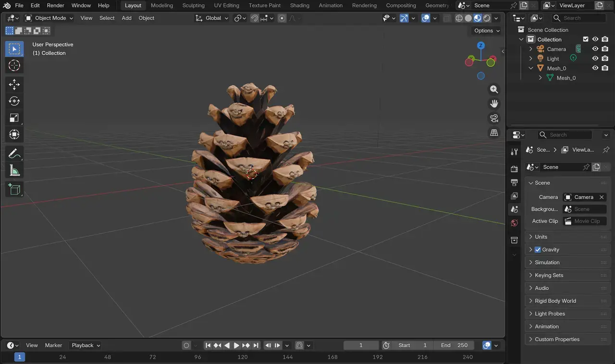Toggle the Gravity checkbox
The image size is (615, 364).
click(538, 250)
